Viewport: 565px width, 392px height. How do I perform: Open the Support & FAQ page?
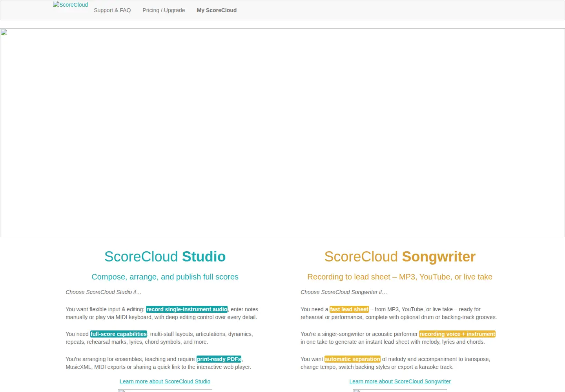point(112,10)
